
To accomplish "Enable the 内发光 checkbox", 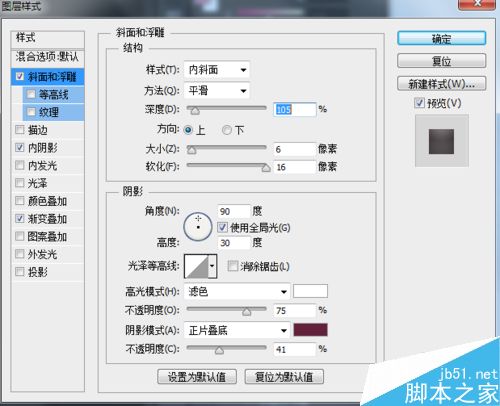I will [x=20, y=165].
